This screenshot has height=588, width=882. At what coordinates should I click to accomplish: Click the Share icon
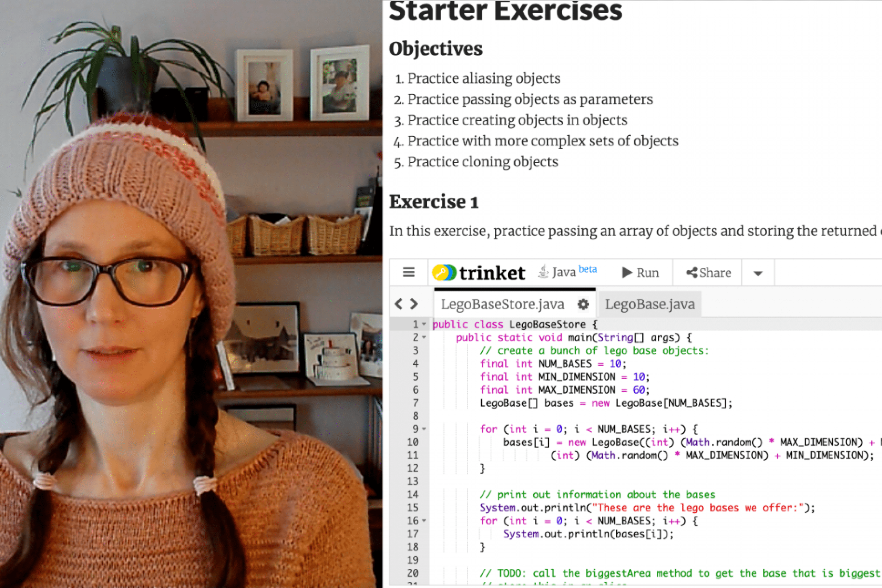[x=692, y=272]
